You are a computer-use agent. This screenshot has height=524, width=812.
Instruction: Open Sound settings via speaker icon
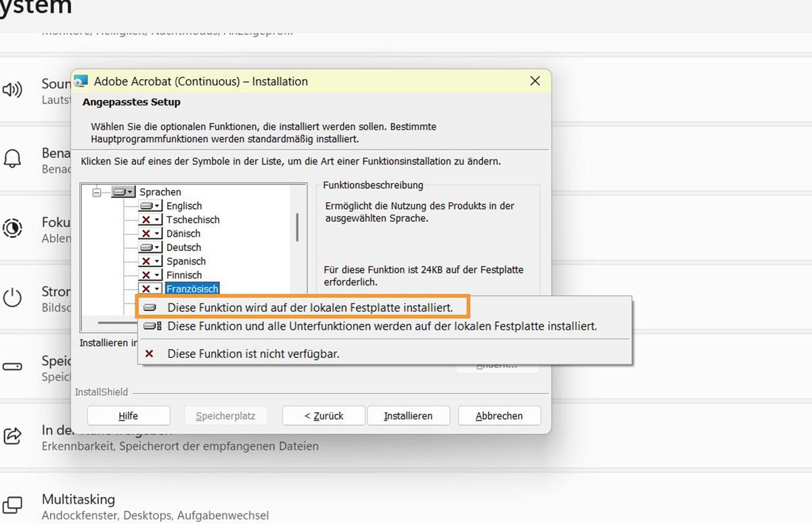pos(12,89)
